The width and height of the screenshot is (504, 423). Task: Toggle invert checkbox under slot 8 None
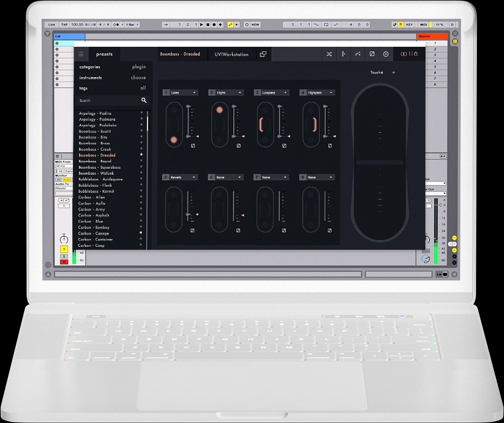coord(329,230)
